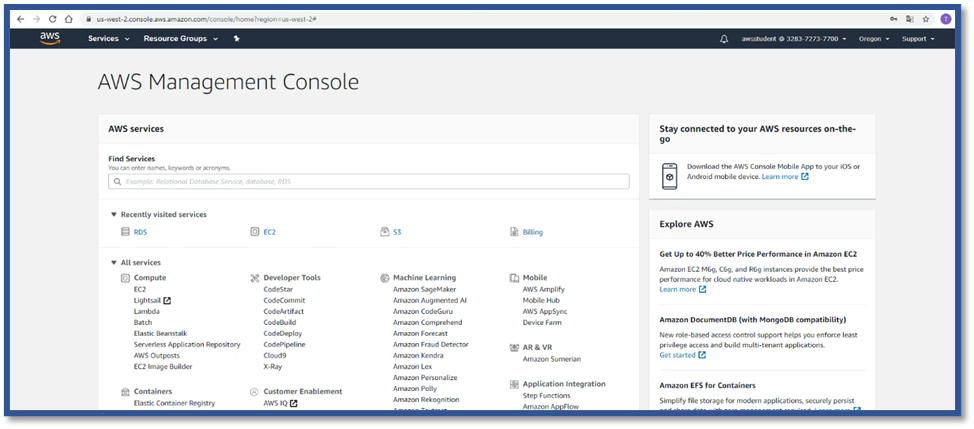The width and height of the screenshot is (974, 429).
Task: Open the Billing link
Action: coord(533,232)
